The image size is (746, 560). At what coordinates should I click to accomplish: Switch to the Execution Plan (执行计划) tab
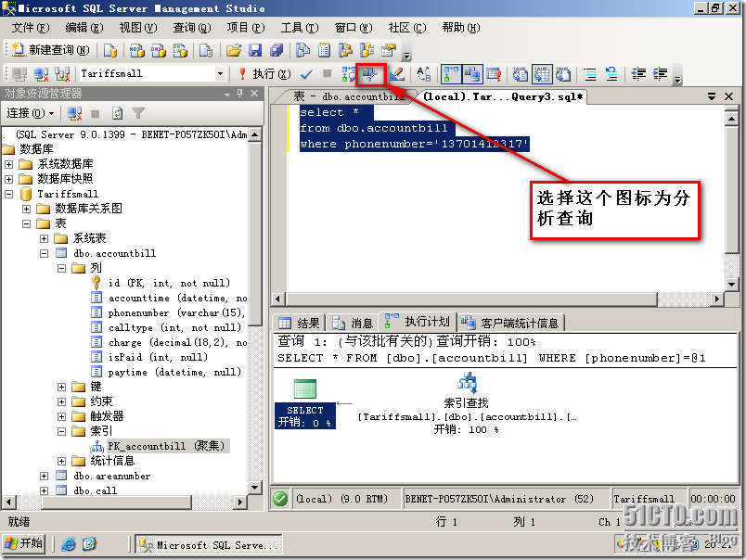coord(418,322)
